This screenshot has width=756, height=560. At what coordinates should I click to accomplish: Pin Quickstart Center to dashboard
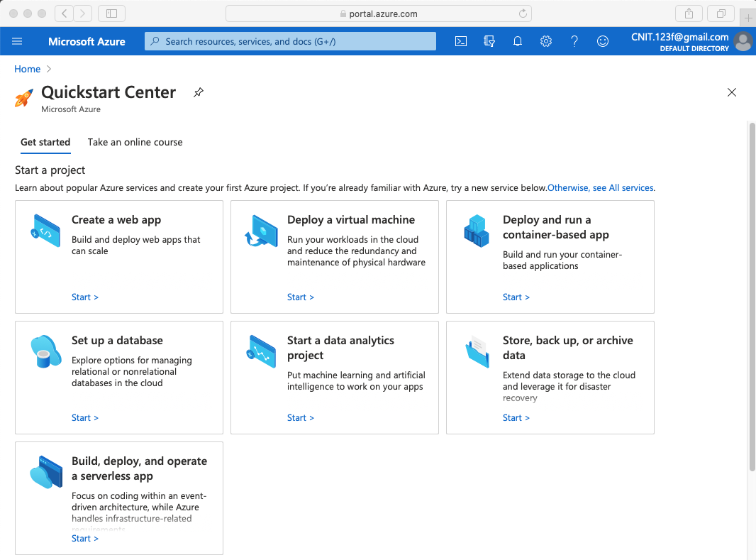click(199, 92)
